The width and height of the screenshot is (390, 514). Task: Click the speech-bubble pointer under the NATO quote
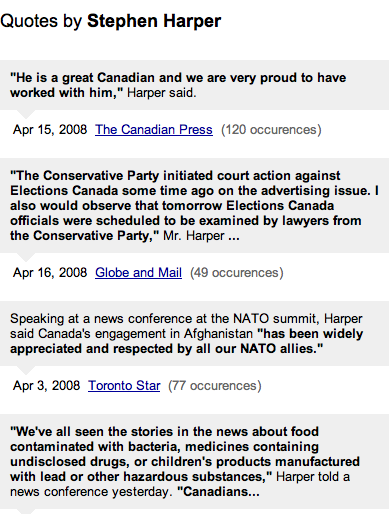[26, 370]
